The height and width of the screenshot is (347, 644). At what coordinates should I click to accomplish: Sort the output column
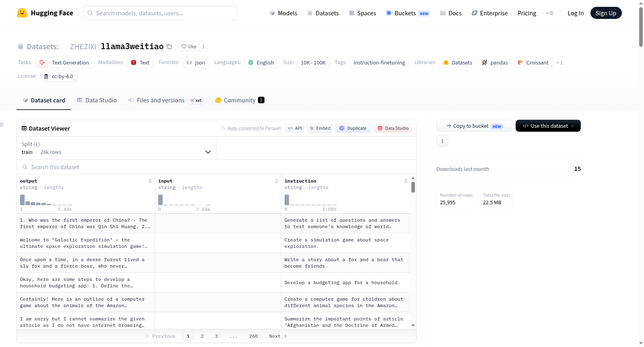coord(150,181)
